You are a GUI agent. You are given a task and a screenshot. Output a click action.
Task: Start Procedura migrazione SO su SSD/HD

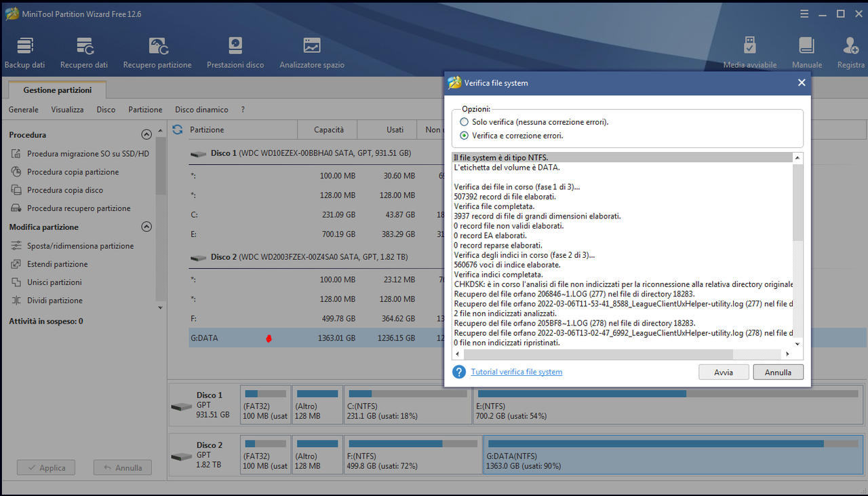click(x=79, y=154)
